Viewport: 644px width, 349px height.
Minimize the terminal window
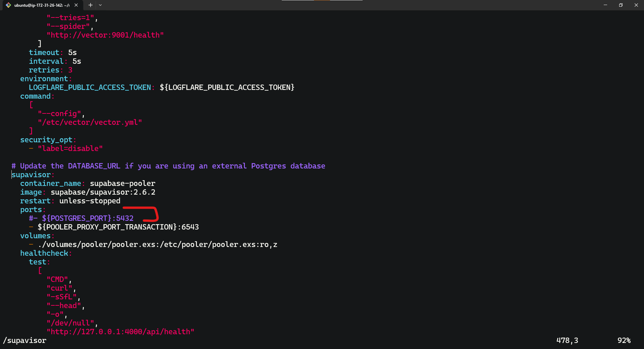(x=605, y=5)
